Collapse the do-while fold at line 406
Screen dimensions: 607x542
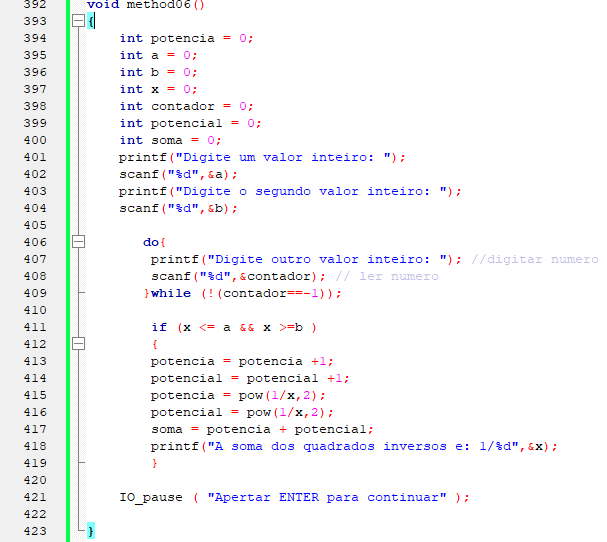79,242
